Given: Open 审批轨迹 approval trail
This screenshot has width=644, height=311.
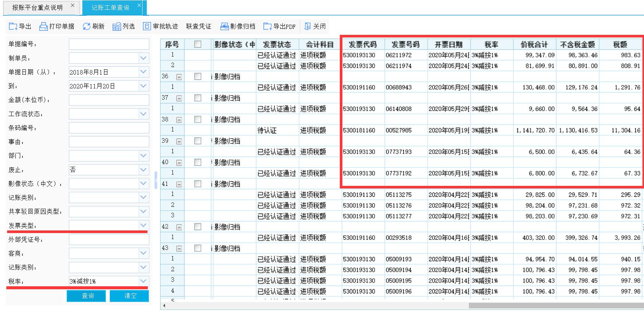Looking at the screenshot, I should [147, 26].
